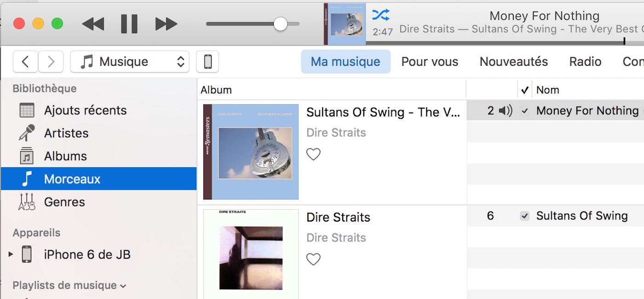
Task: Love the Sultans Of Swing compilation album
Action: tap(313, 154)
